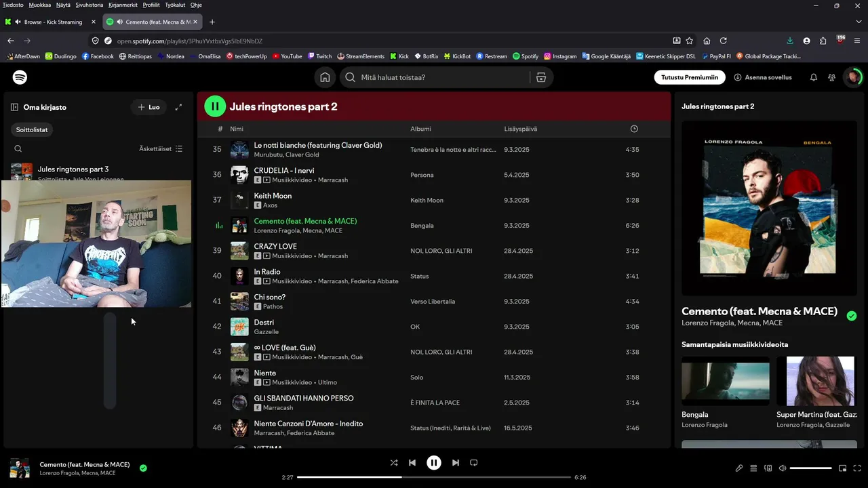Toggle saved checkmark in the right panel
The image size is (868, 488).
pos(852,316)
